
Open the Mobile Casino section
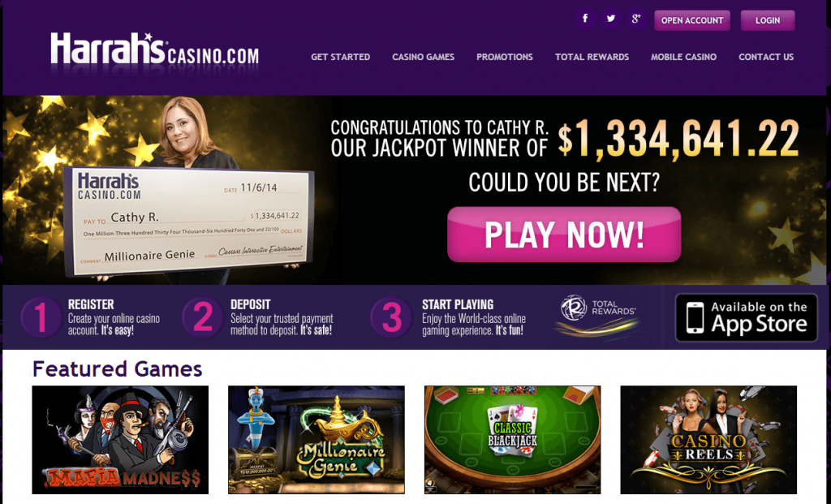tap(683, 57)
